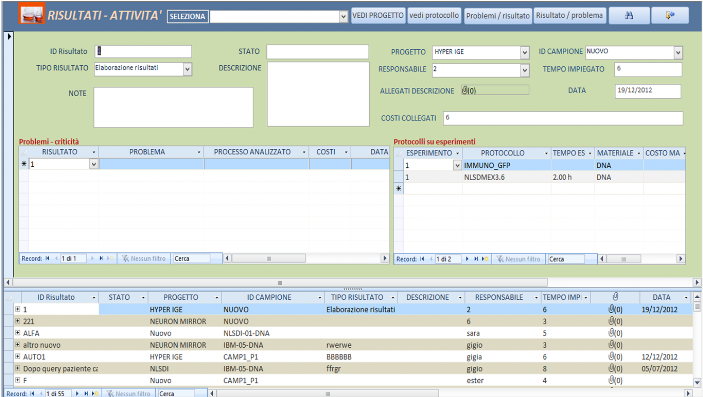
Task: Open the ID CAMPIONE dropdown arrow
Action: (x=678, y=52)
